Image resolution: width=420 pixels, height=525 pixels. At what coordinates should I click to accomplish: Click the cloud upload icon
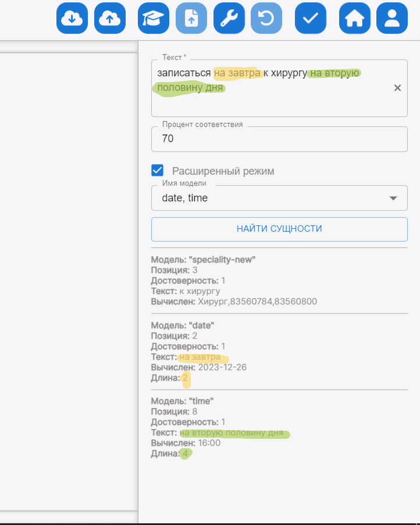click(109, 18)
